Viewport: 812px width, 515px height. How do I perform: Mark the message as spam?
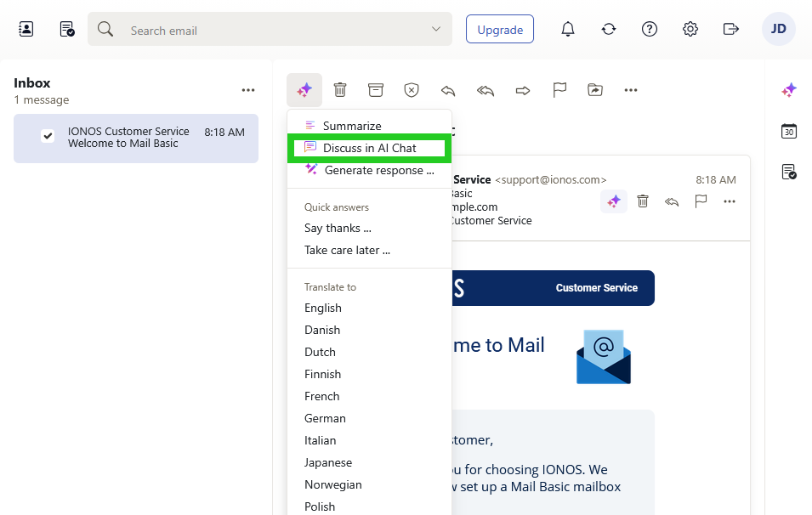[412, 89]
